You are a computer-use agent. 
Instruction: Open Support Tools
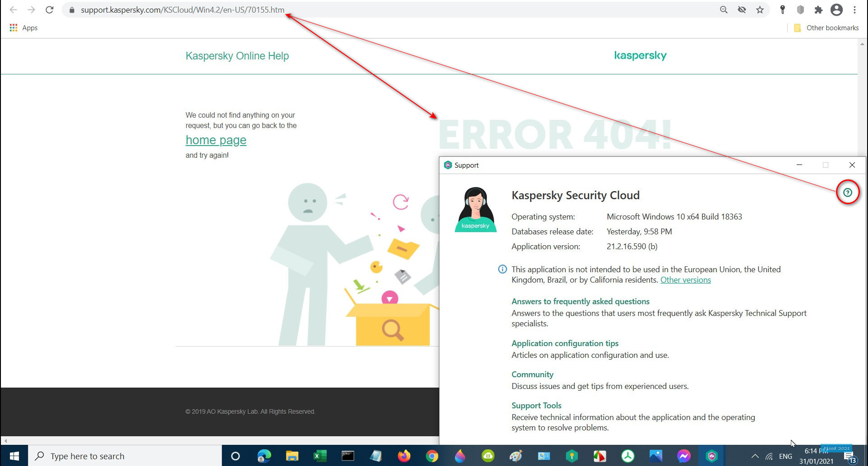536,406
